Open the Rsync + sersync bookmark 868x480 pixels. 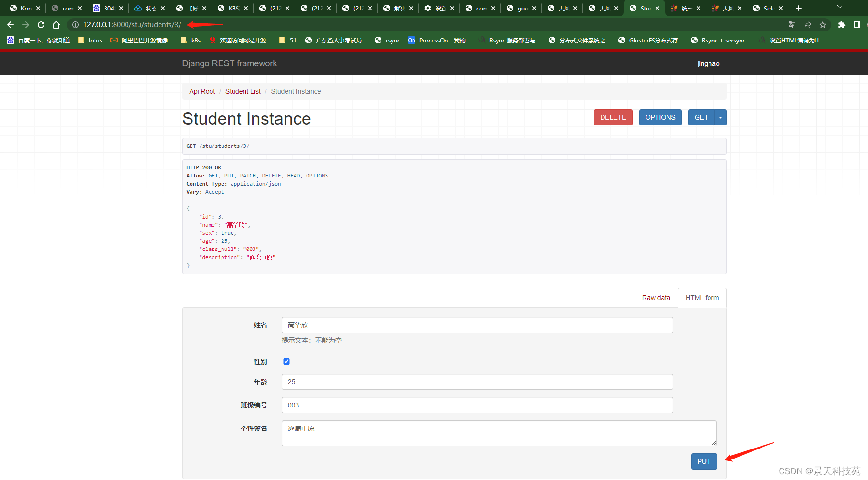coord(721,41)
